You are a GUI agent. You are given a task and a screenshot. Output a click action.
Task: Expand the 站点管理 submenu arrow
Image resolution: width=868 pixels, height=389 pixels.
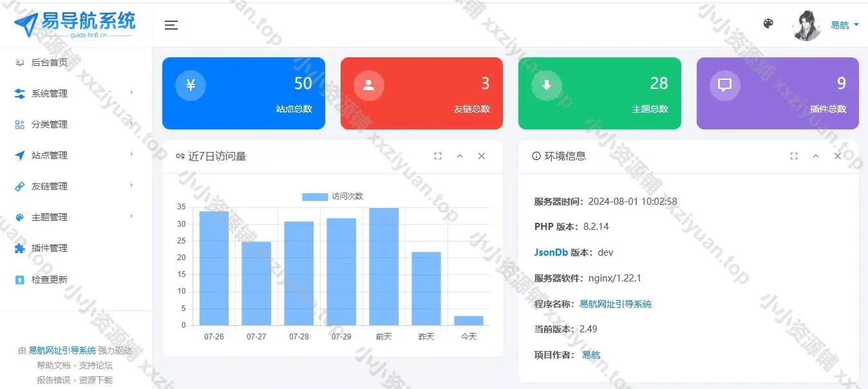(x=131, y=155)
